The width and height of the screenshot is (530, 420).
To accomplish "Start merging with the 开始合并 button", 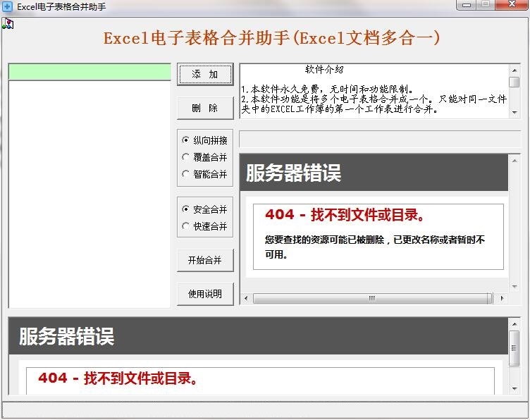I will pyautogui.click(x=205, y=260).
